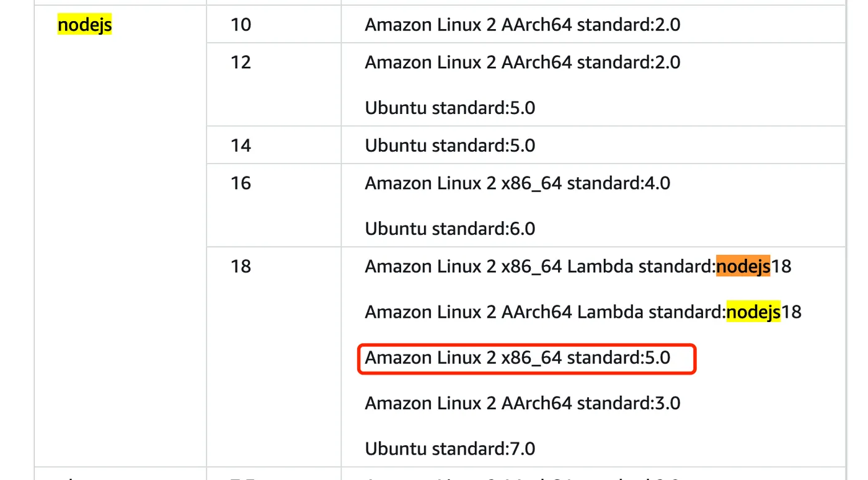This screenshot has height=480, width=868.
Task: Click the highlighted nodejs runtime name cell
Action: point(84,25)
